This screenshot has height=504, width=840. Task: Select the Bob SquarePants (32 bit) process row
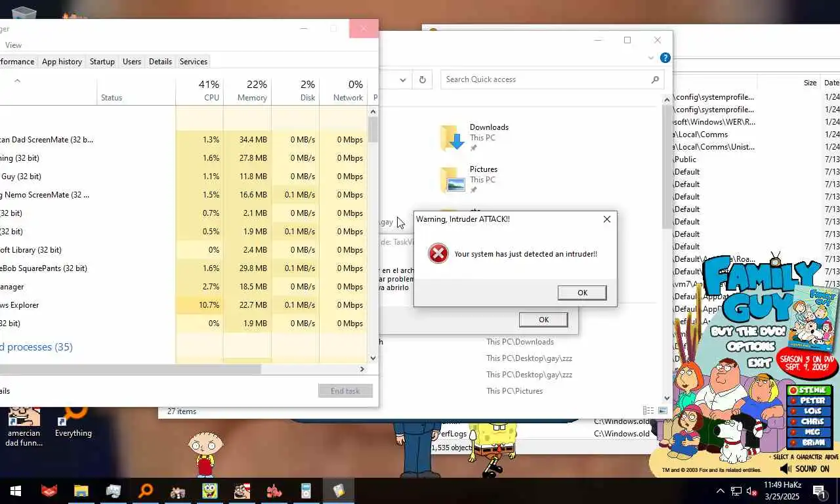point(183,268)
